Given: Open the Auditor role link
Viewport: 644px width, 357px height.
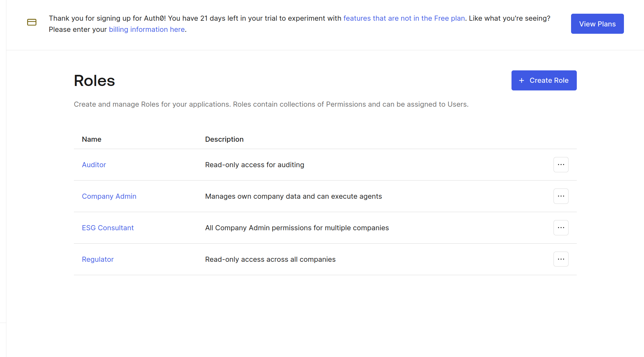Looking at the screenshot, I should 94,165.
